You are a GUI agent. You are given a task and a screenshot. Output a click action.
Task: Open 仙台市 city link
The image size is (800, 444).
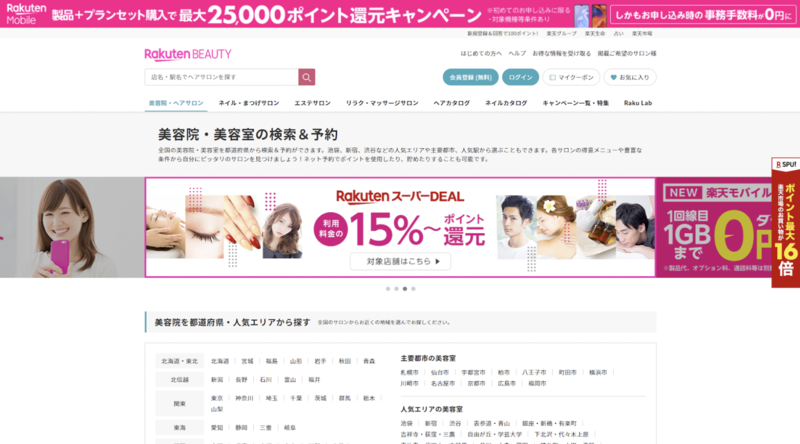coord(440,373)
